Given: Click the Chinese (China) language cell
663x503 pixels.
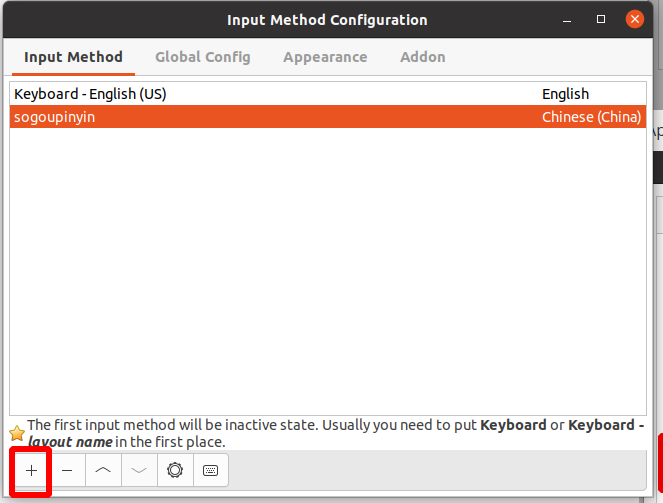Looking at the screenshot, I should pyautogui.click(x=592, y=117).
